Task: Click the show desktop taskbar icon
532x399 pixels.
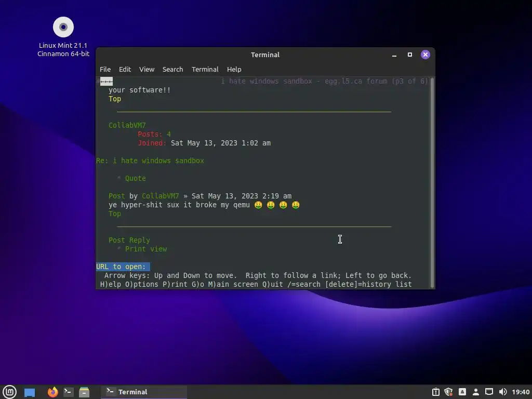Action: 30,392
